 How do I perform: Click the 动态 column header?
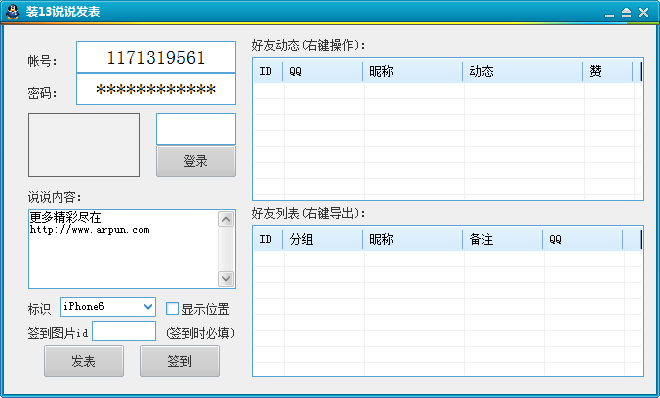523,72
